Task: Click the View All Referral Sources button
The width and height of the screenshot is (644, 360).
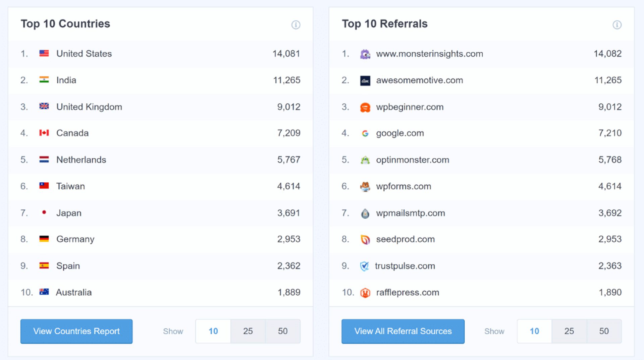Action: click(x=402, y=331)
